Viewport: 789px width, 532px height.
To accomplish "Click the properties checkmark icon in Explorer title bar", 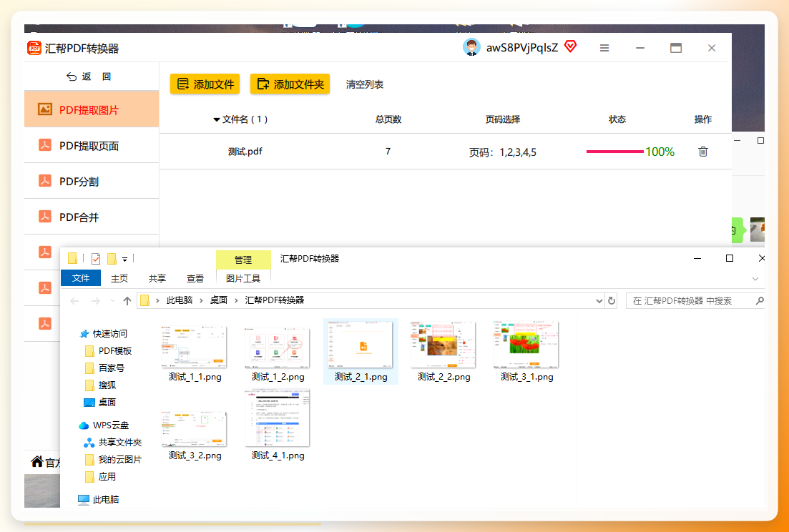I will (96, 259).
